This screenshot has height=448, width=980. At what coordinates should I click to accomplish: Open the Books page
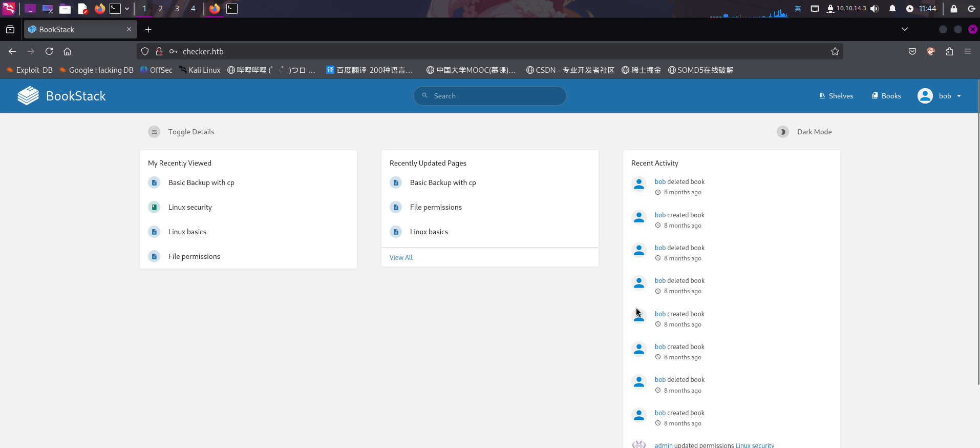tap(886, 96)
